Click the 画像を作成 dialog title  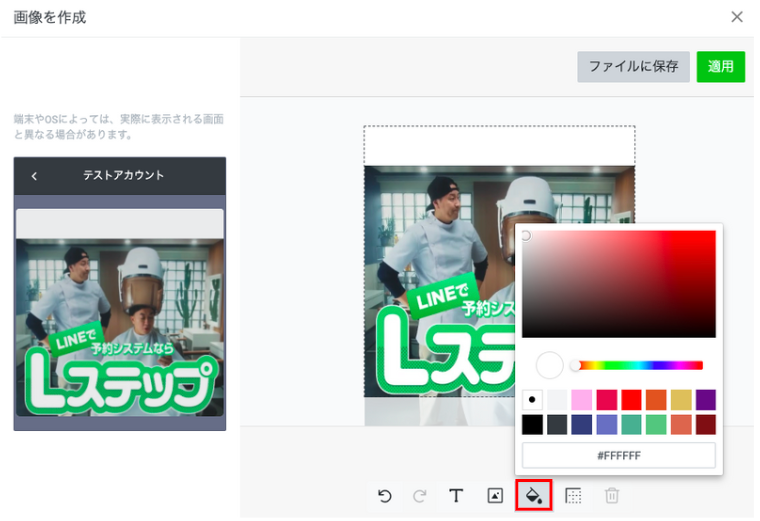[50, 17]
